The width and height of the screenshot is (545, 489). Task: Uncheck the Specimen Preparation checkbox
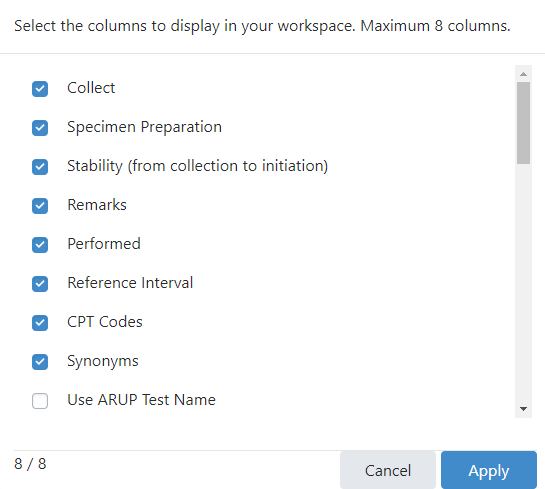point(40,128)
